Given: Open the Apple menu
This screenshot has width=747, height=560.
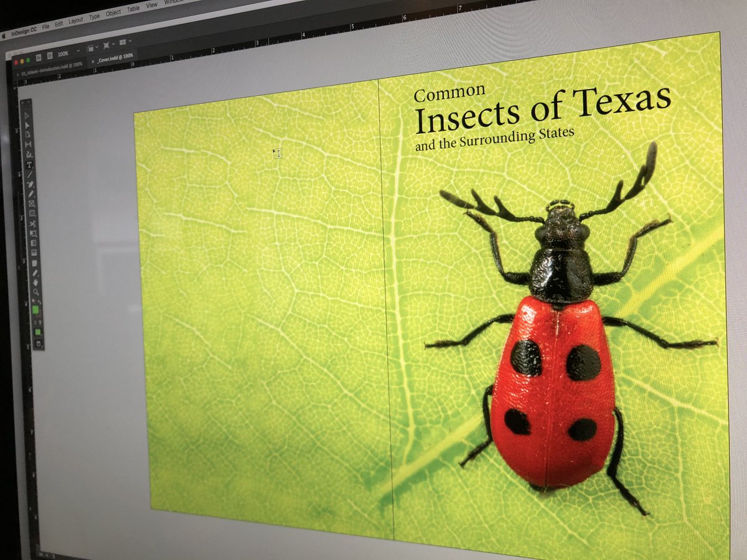Looking at the screenshot, I should coord(4,36).
